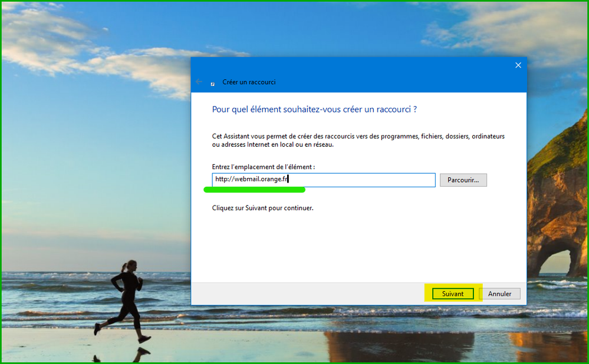Click the text "Cliquez sur Suivant pour continuer."
Viewport: 589px width, 364px height.
pos(262,208)
